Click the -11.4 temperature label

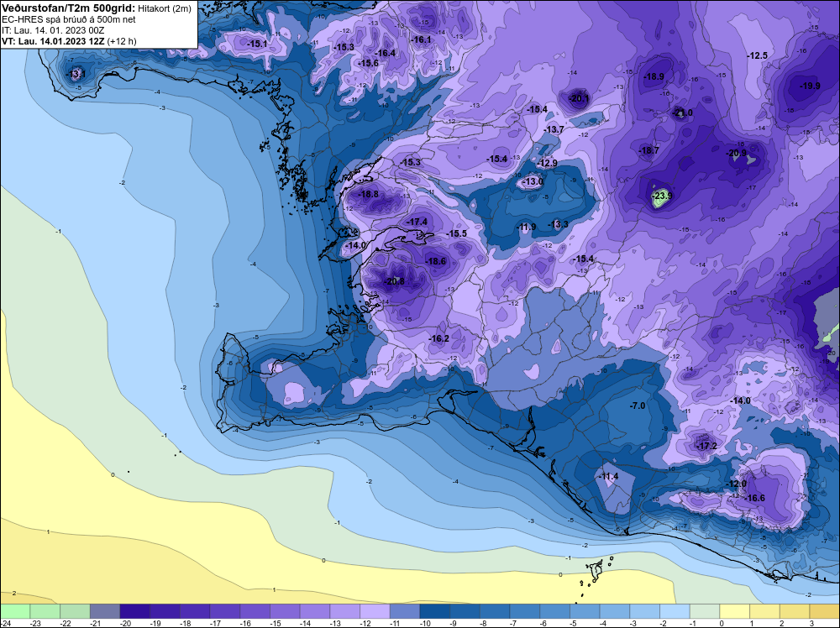[608, 477]
